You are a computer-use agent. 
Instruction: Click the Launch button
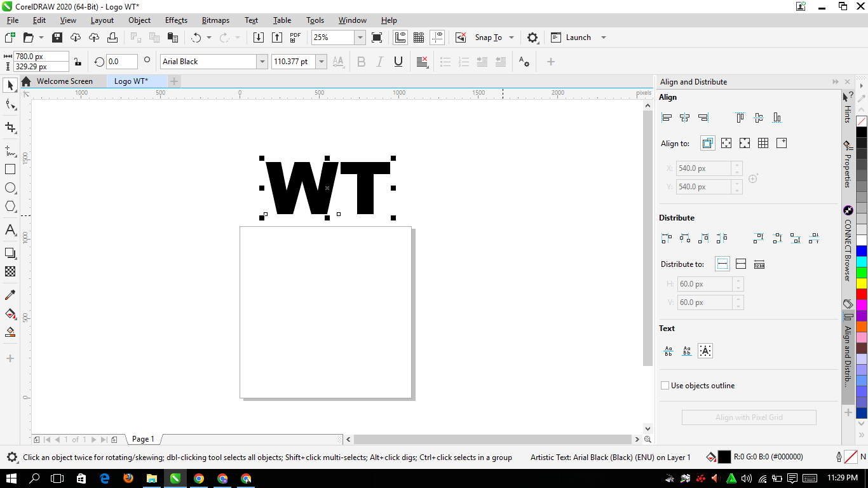tap(578, 37)
